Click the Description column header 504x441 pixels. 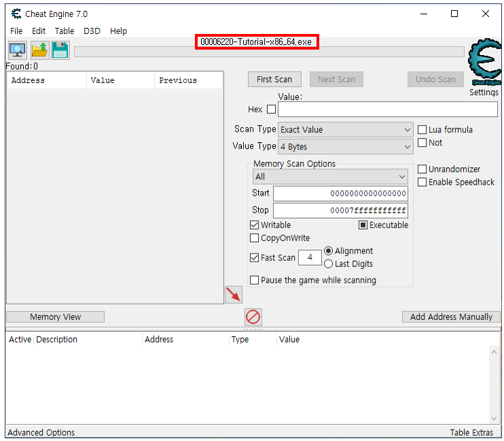tap(88, 339)
